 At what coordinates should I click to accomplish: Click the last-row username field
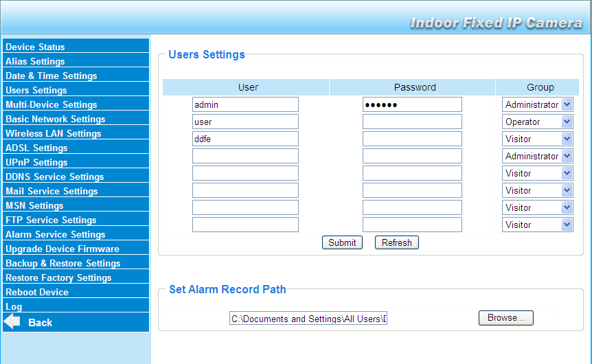(245, 225)
